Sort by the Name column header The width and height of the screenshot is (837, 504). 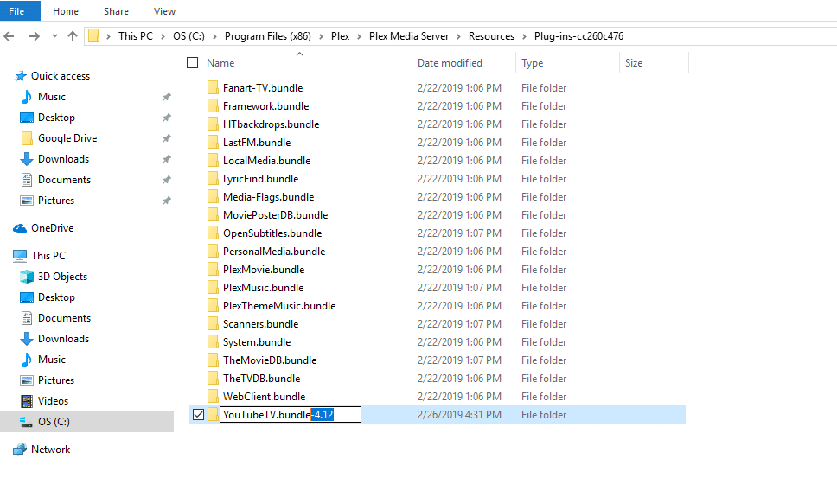coord(220,63)
